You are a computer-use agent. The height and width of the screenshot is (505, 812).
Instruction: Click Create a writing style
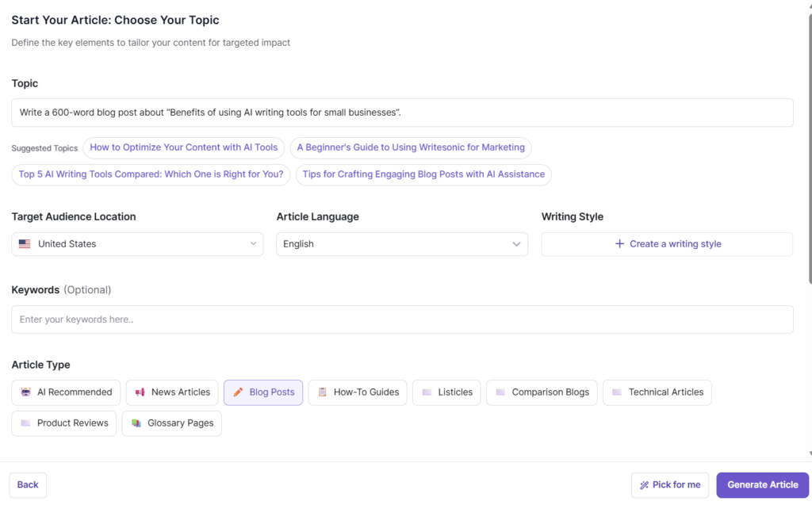tap(667, 243)
